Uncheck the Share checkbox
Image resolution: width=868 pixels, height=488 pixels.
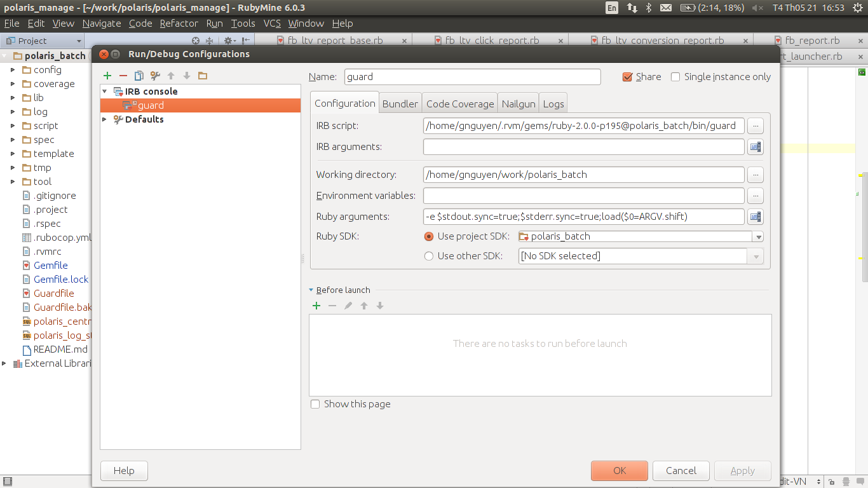[628, 77]
